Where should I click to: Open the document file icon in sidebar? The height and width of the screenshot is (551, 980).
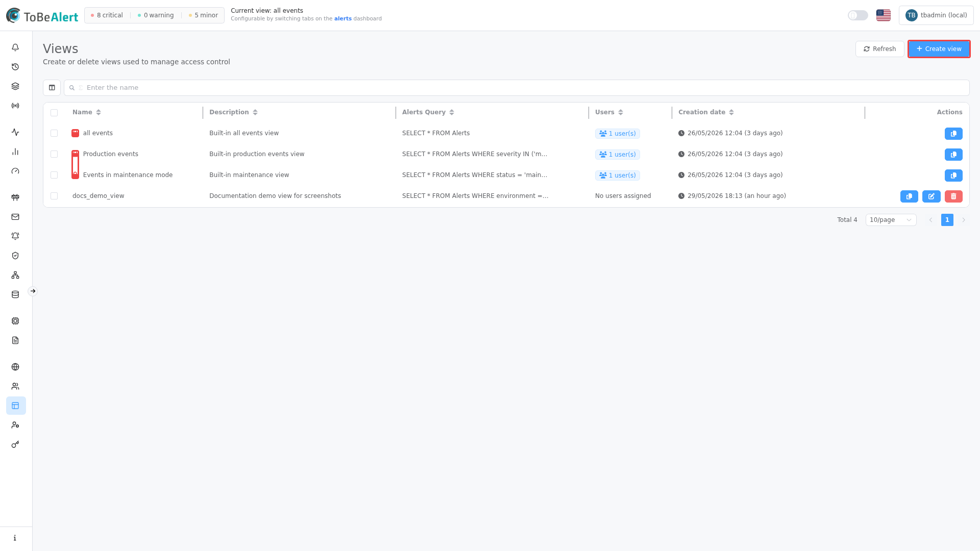[x=15, y=340]
